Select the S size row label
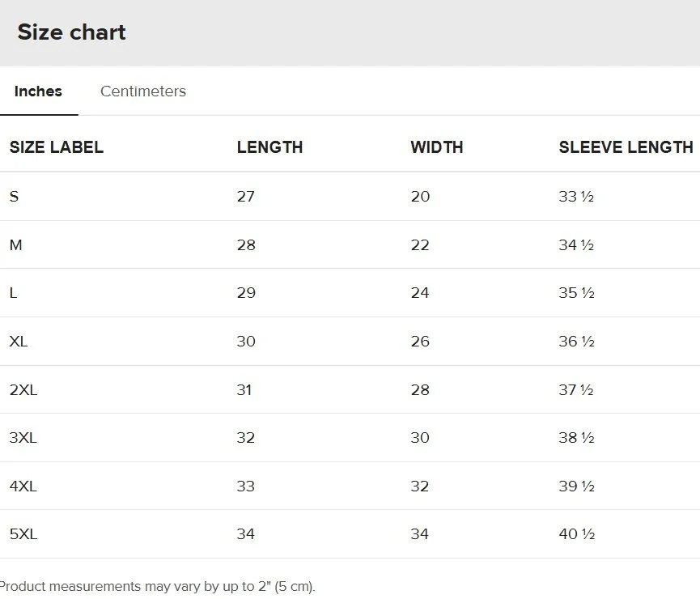 tap(14, 197)
